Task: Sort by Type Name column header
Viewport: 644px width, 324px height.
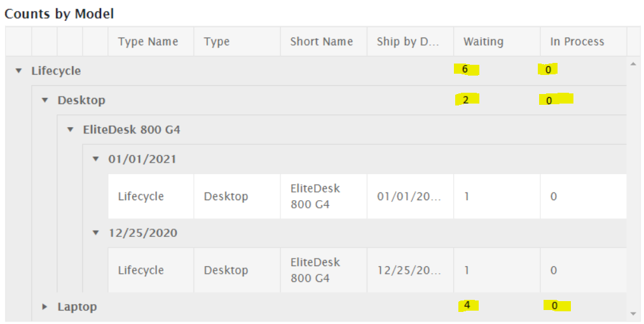Action: pyautogui.click(x=148, y=42)
